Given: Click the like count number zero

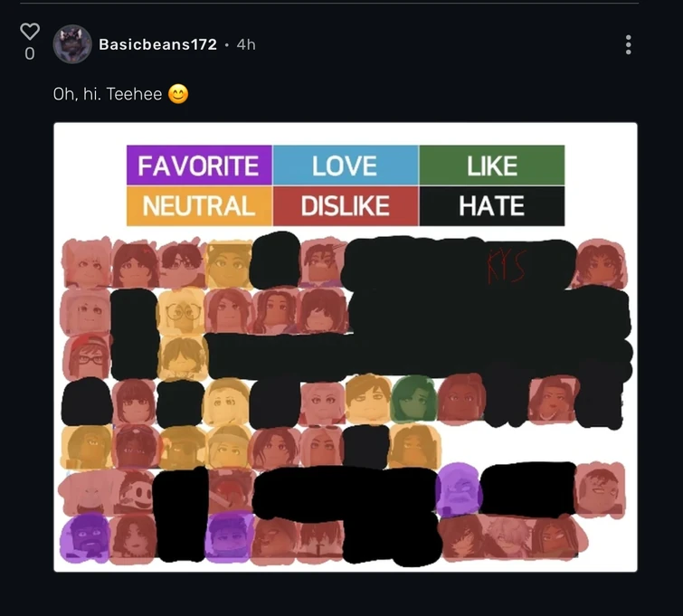Looking at the screenshot, I should click(30, 53).
